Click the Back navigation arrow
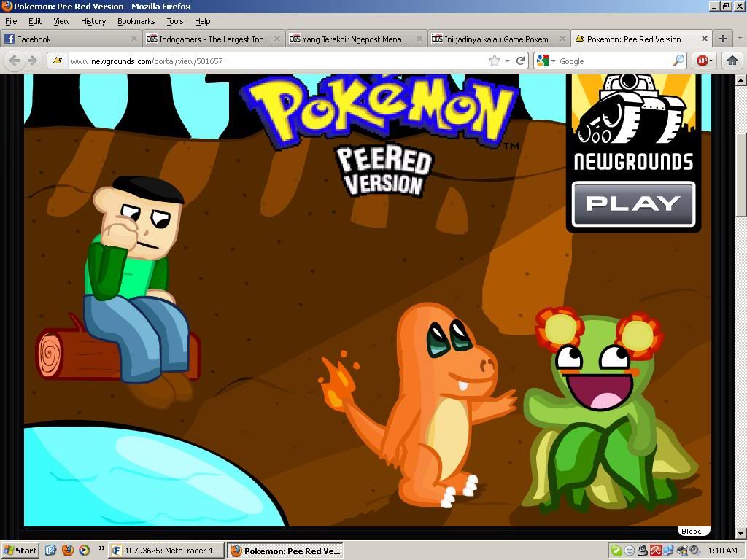747x560 pixels. (15, 61)
